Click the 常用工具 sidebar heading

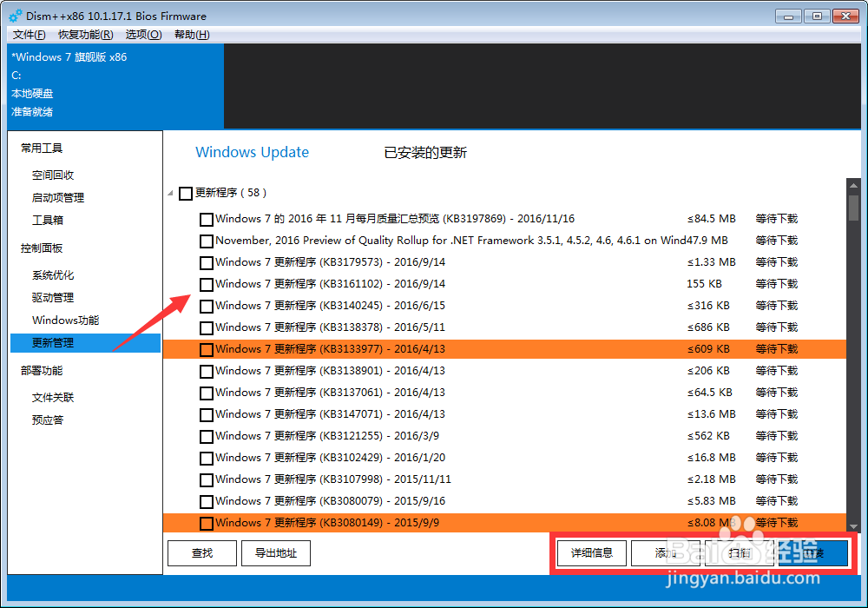[42, 148]
